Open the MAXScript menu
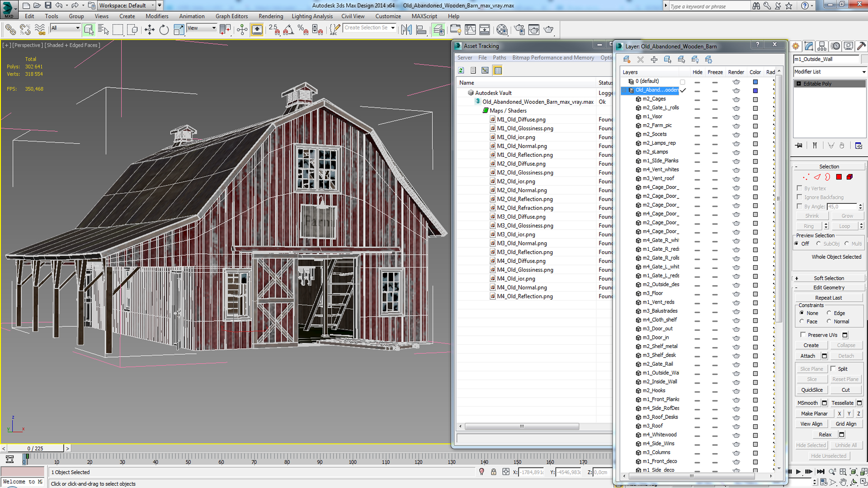 (x=424, y=16)
